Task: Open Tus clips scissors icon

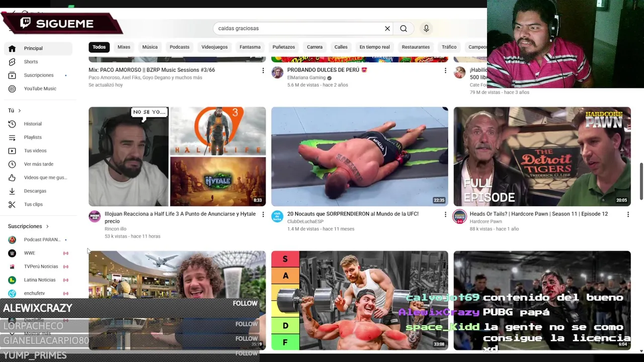Action: click(x=12, y=204)
